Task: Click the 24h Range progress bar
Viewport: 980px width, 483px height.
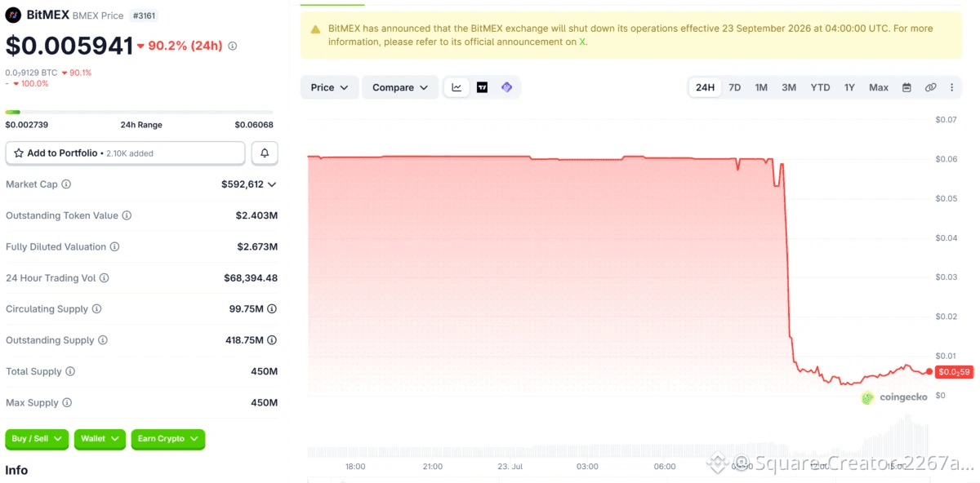Action: pyautogui.click(x=140, y=112)
